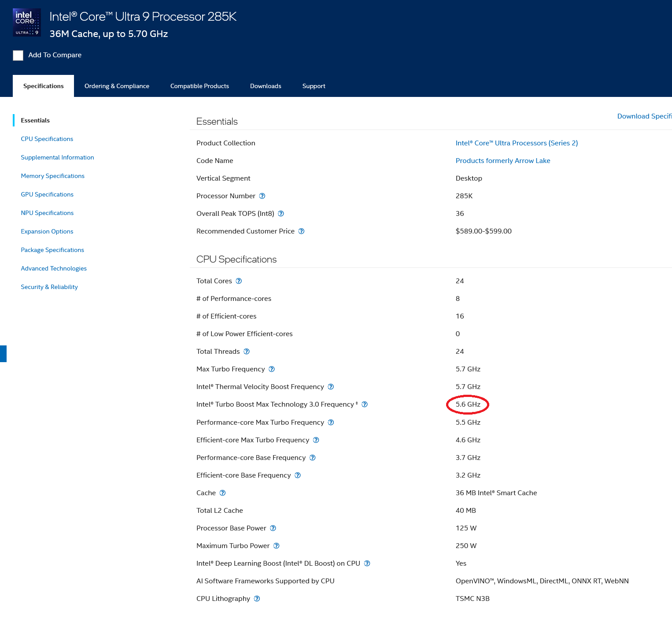Click the Cache help icon
This screenshot has height=619, width=672.
[x=222, y=493]
